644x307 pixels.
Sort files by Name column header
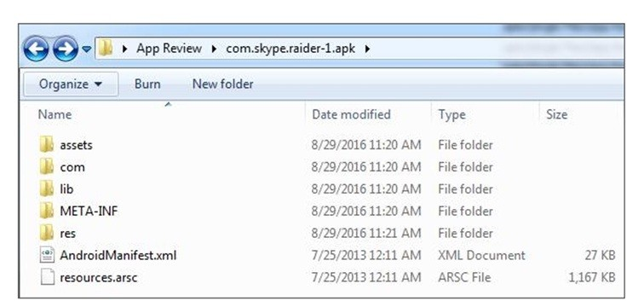click(x=55, y=114)
